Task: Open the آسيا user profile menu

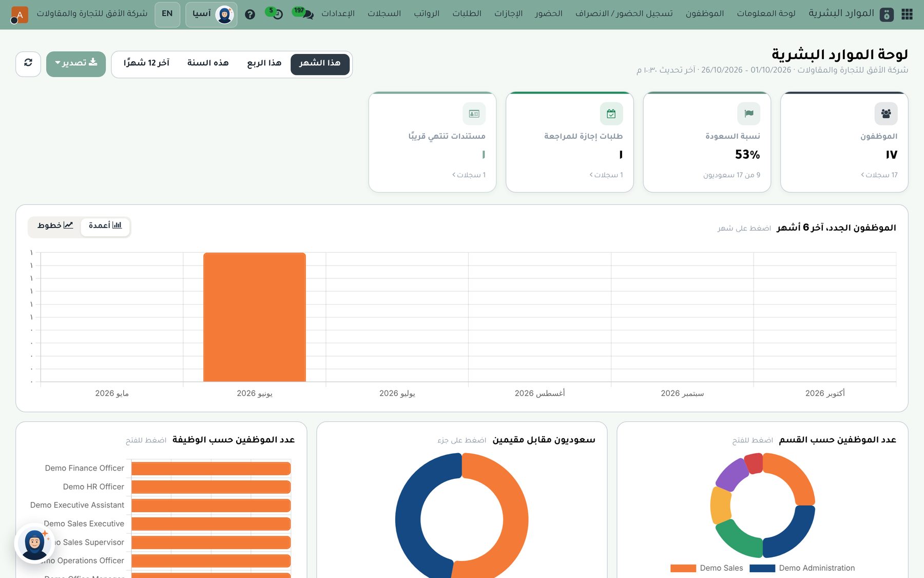Action: coord(211,14)
